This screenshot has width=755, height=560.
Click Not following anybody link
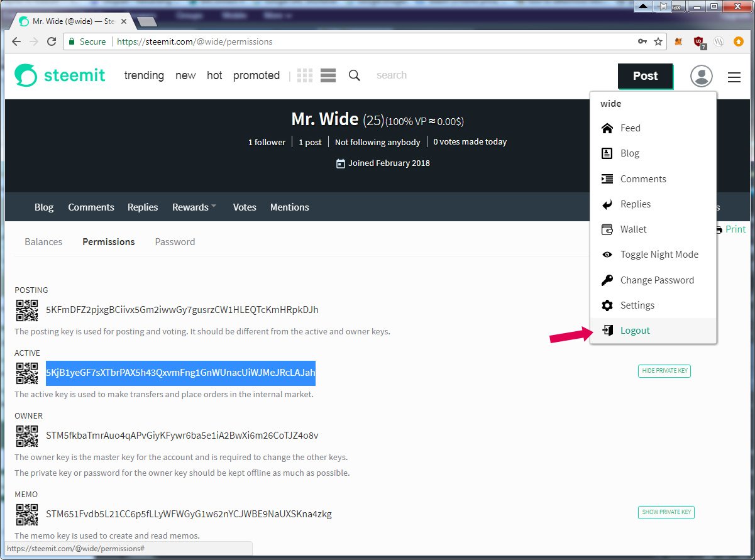(x=377, y=142)
